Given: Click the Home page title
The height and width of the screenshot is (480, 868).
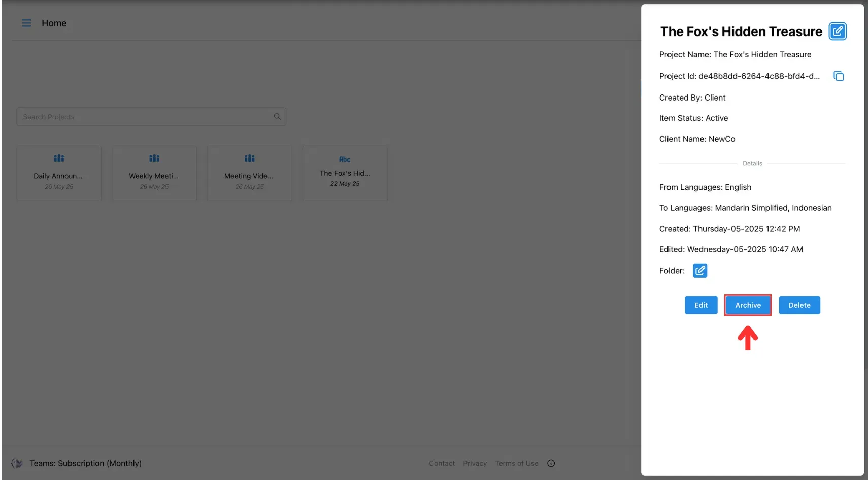Looking at the screenshot, I should 54,23.
